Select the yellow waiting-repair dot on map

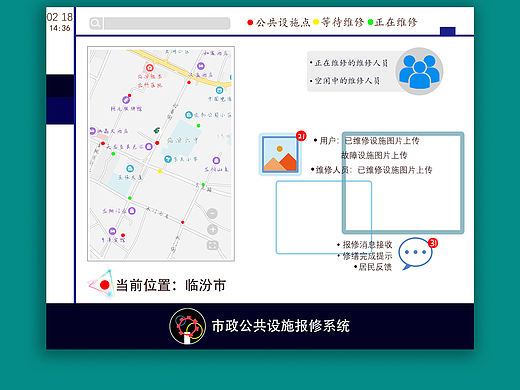[x=160, y=171]
